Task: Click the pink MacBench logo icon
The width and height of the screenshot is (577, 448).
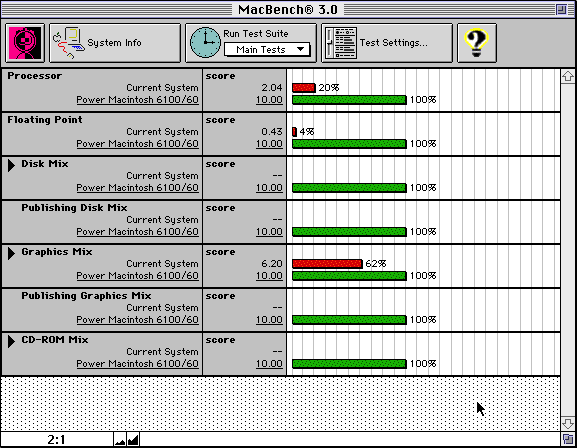Action: pos(25,43)
